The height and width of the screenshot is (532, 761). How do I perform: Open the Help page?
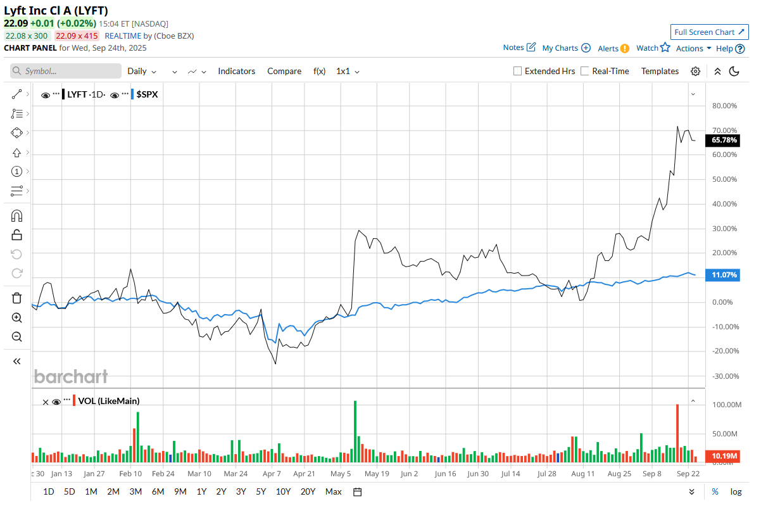pyautogui.click(x=730, y=48)
